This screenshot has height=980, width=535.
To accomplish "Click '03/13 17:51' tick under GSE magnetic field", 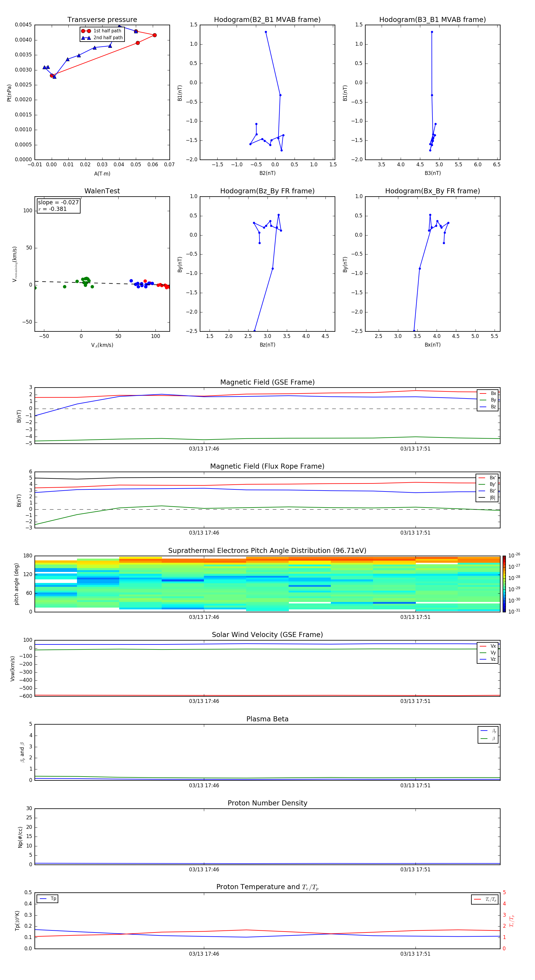I will [x=416, y=449].
